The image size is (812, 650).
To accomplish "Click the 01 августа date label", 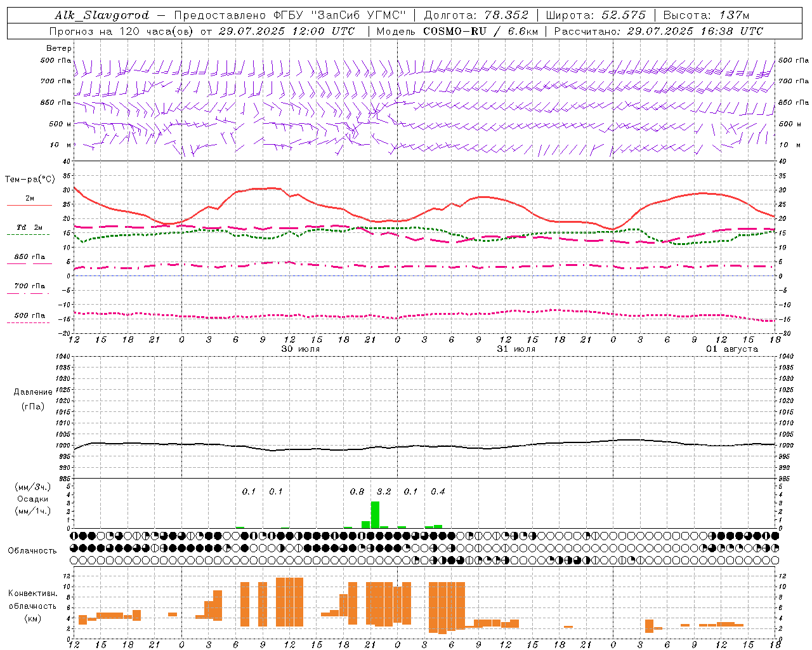I will [732, 349].
